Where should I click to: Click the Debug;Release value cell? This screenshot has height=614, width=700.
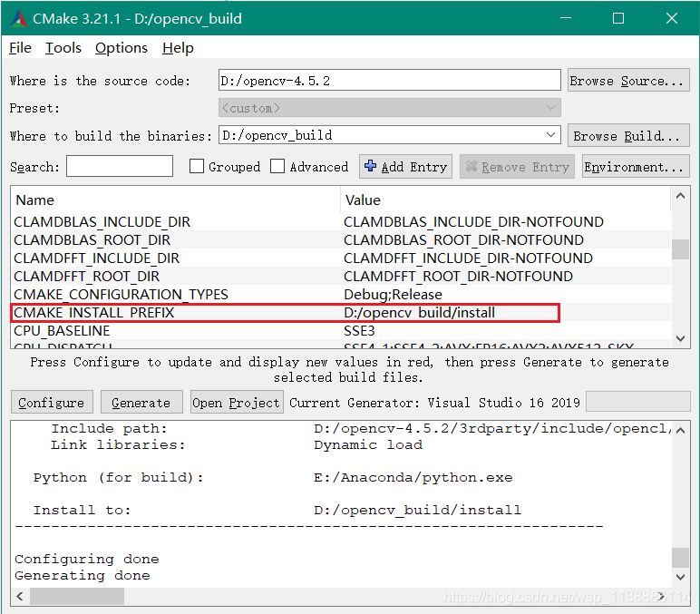point(393,295)
